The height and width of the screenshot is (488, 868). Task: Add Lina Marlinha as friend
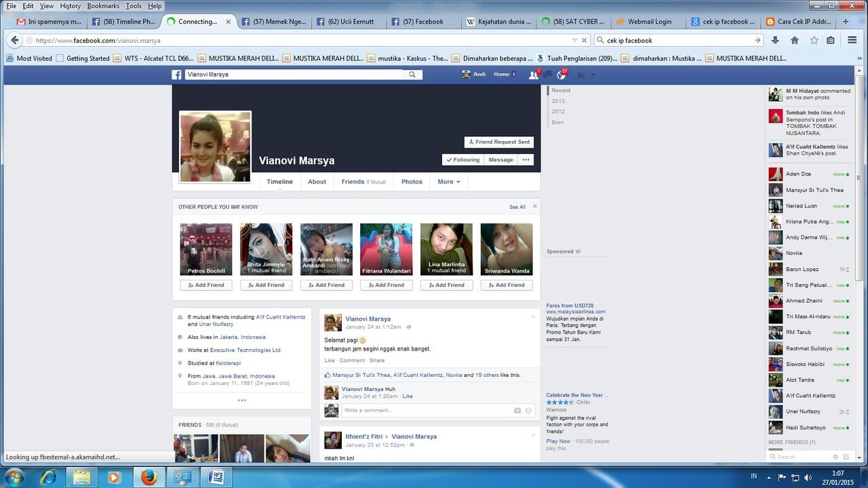pos(446,285)
